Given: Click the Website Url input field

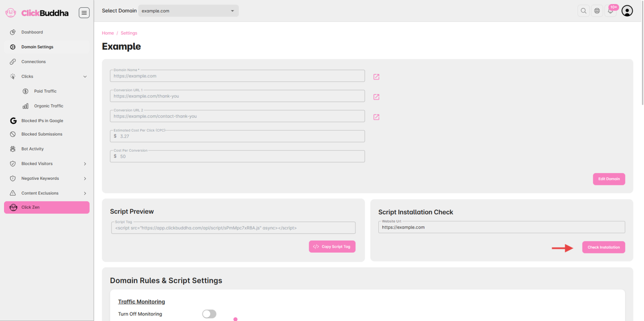Looking at the screenshot, I should pyautogui.click(x=501, y=227).
